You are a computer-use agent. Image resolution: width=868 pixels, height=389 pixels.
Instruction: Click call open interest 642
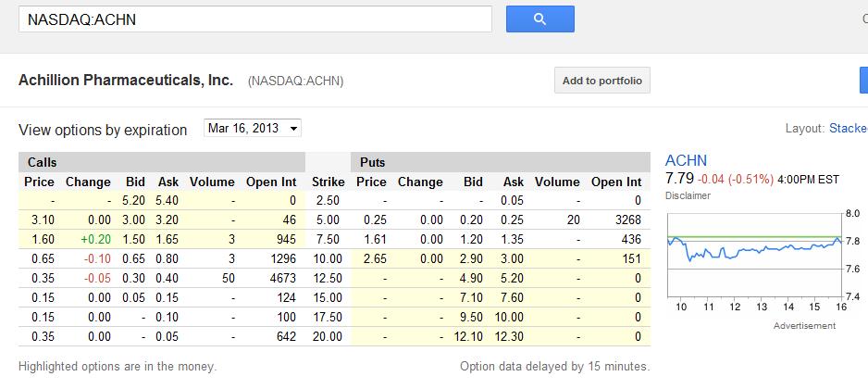(x=286, y=336)
